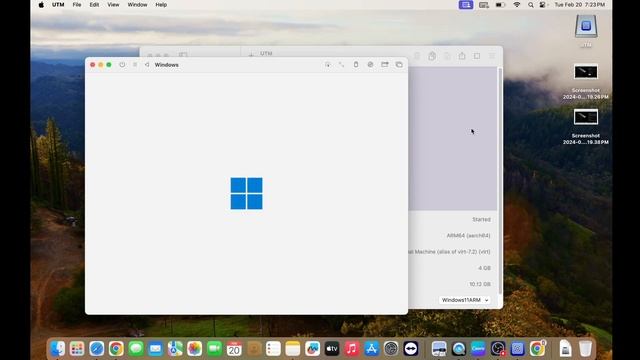
Task: Click the capture mouse cursor icon in VM toolbar
Action: 327,65
